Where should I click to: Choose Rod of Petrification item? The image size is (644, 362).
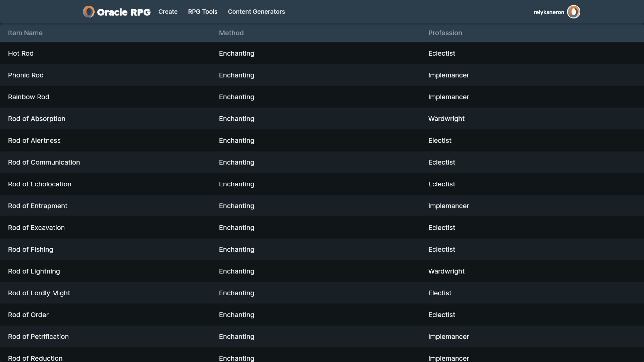[x=38, y=337]
